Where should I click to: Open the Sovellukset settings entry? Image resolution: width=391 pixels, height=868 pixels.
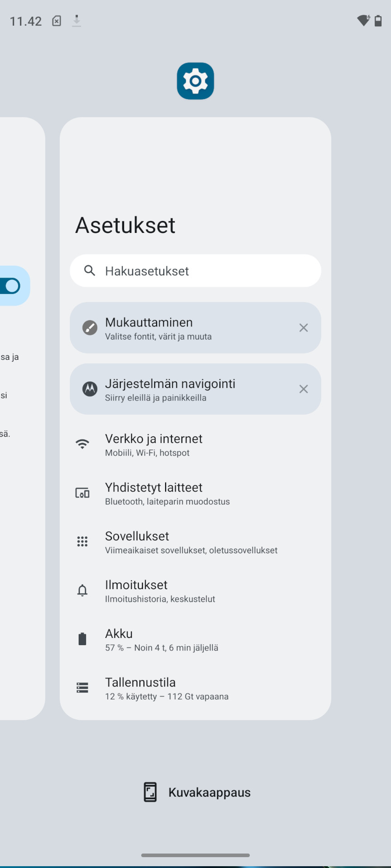(195, 542)
